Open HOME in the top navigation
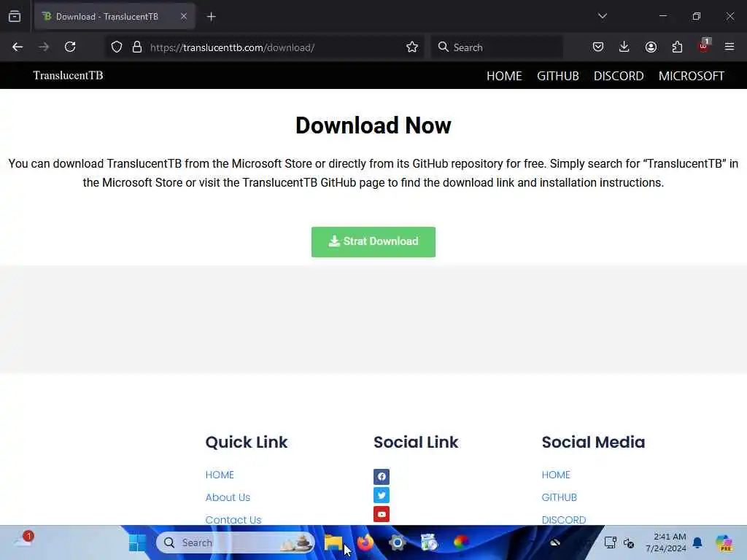This screenshot has height=560, width=747. [x=504, y=76]
